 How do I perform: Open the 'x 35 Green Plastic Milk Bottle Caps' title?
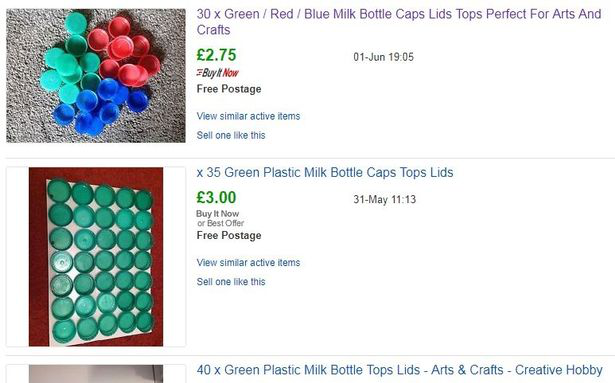pos(325,173)
